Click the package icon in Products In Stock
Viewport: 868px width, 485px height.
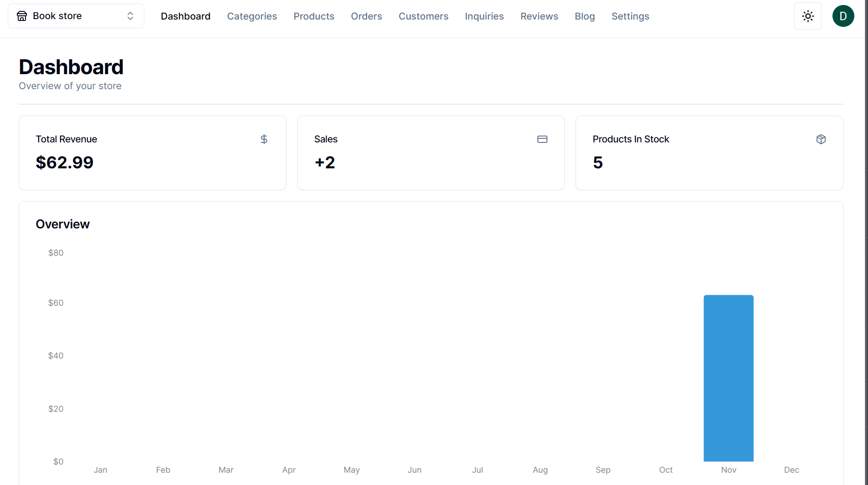(821, 139)
